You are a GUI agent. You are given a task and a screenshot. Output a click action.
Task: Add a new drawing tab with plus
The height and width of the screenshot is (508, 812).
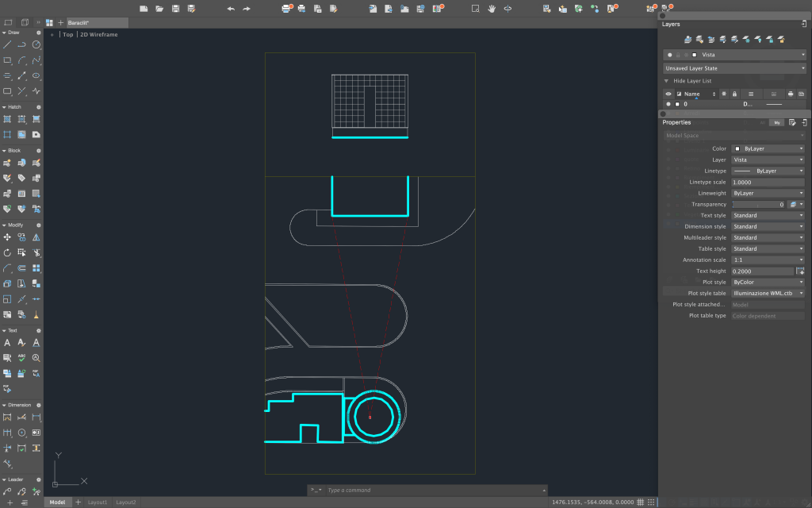coord(60,23)
